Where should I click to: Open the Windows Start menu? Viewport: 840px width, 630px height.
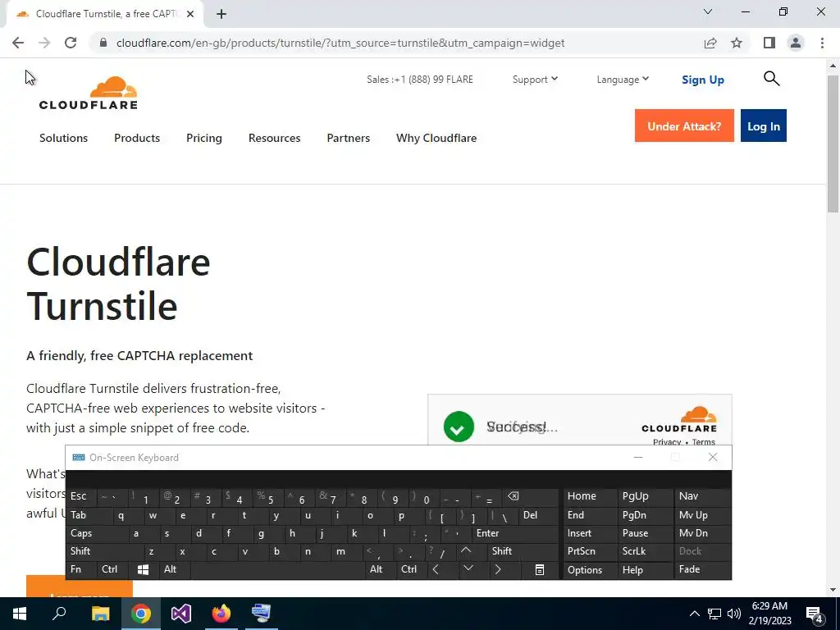(20, 614)
